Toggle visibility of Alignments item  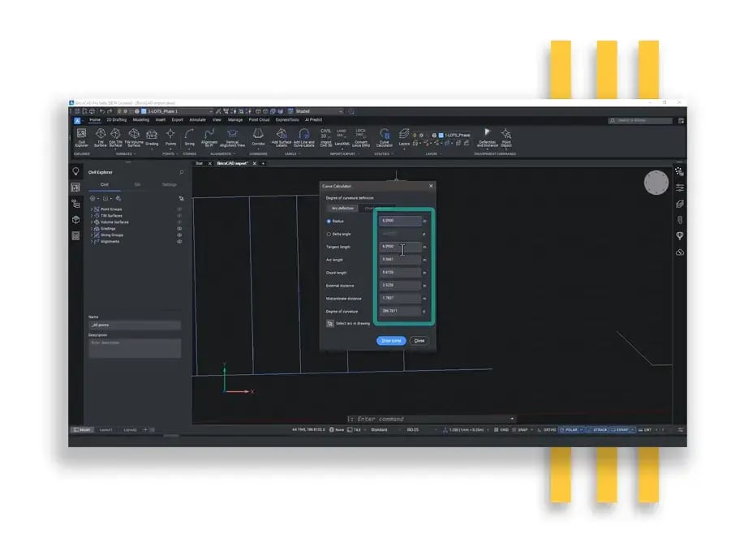pos(179,242)
